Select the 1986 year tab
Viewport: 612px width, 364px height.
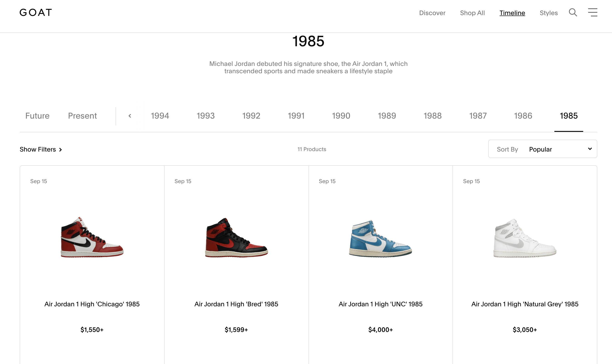523,116
